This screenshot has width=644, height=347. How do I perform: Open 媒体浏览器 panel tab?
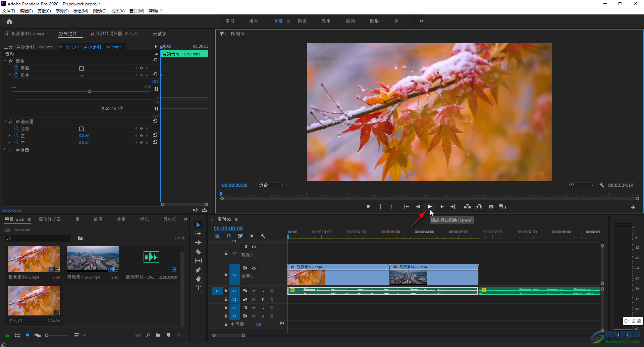tap(50, 219)
